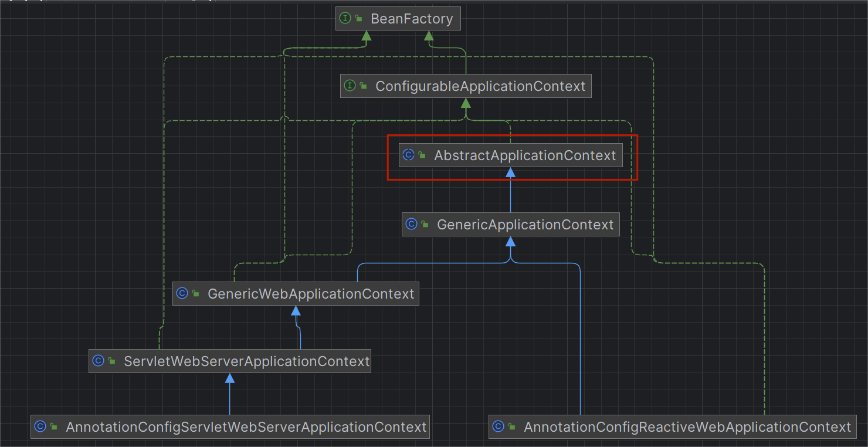Click the class icon on GenericWebApplicationContext node

tap(182, 293)
